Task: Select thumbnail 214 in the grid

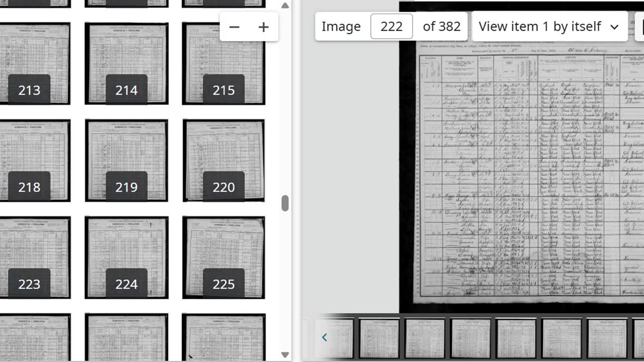Action: (126, 63)
